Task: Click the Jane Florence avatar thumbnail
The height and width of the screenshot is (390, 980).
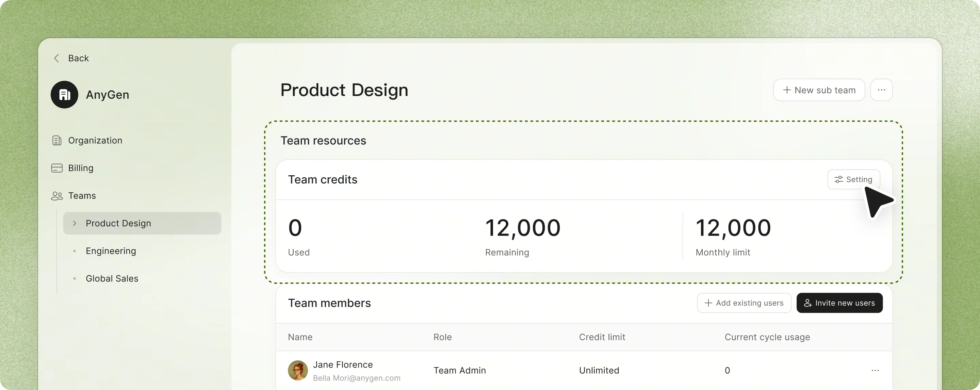Action: coord(297,370)
